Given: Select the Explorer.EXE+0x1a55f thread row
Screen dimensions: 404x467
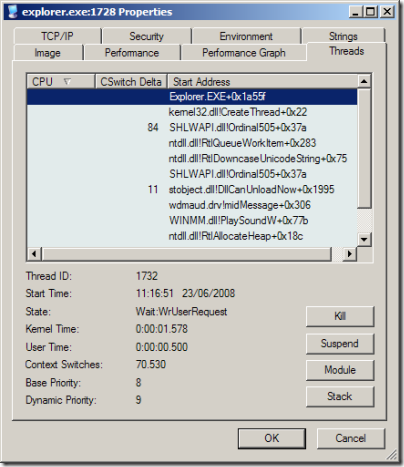Looking at the screenshot, I should (192, 97).
